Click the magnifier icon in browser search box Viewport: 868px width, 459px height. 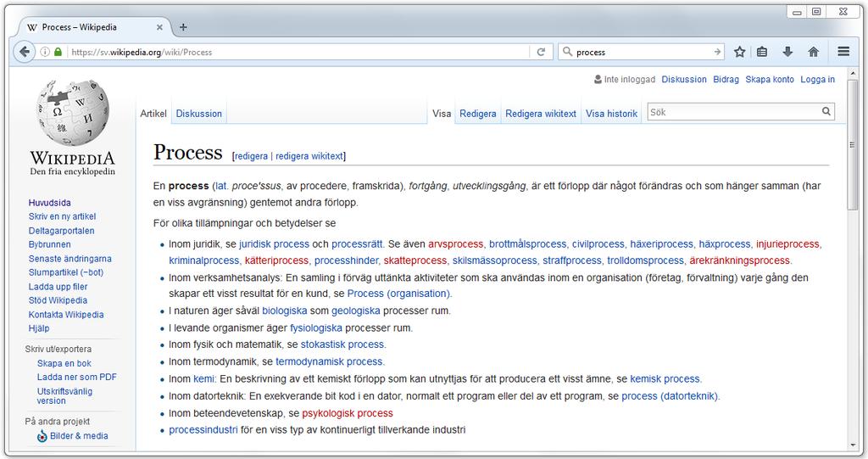coord(567,52)
